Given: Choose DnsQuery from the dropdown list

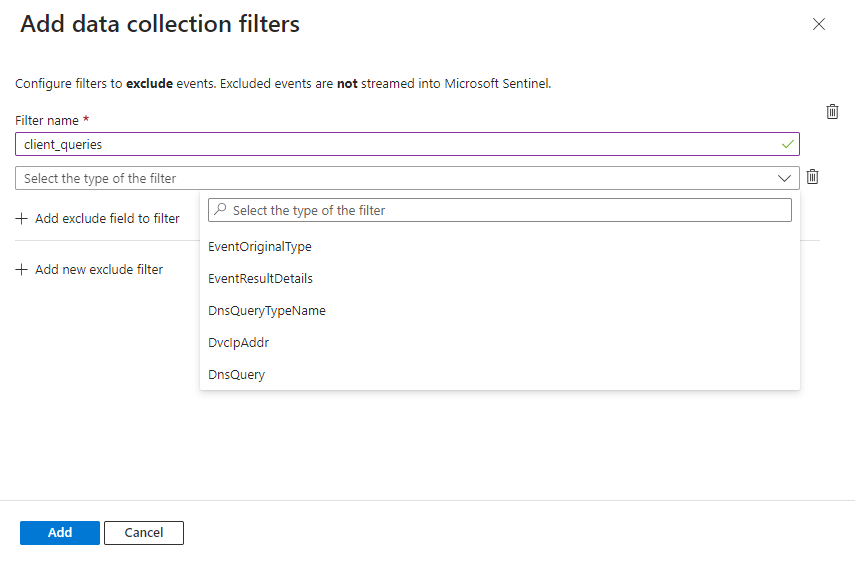Looking at the screenshot, I should [x=236, y=375].
